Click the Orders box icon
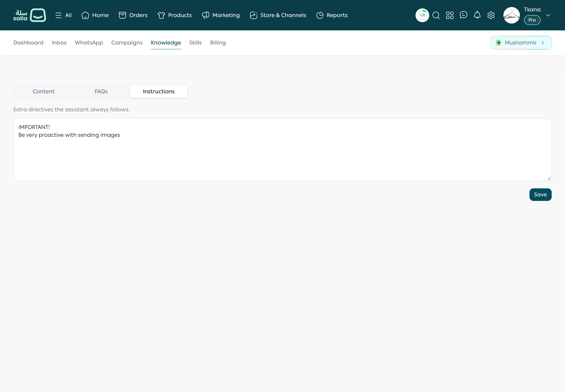Screen dimensions: 565x392 [122, 15]
